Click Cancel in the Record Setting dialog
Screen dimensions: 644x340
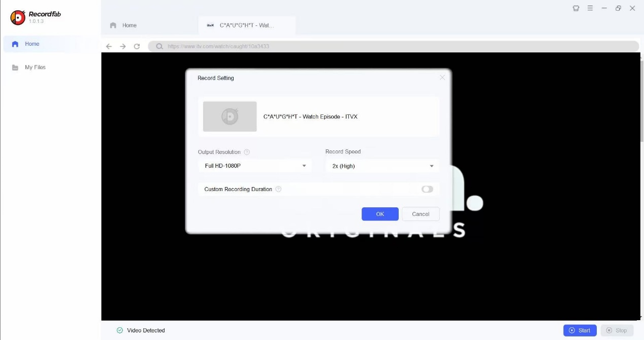click(421, 214)
